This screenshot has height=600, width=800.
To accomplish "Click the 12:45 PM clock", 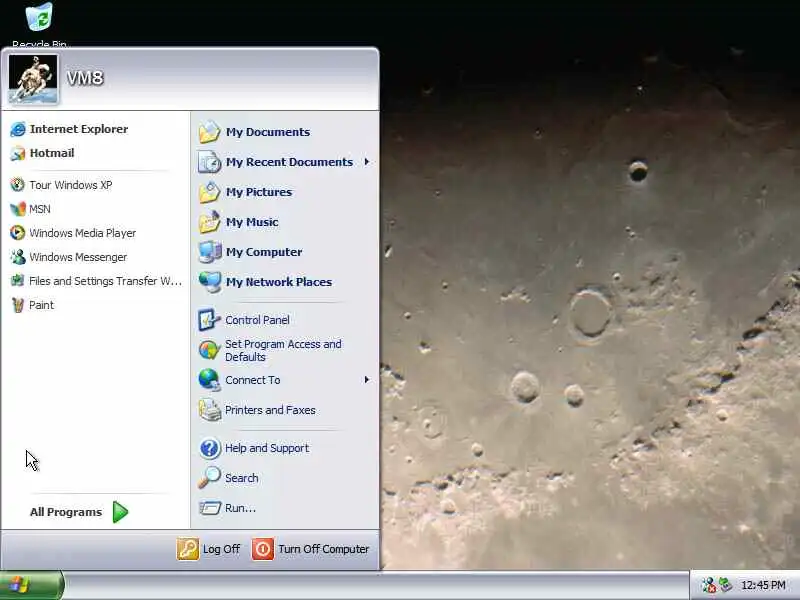I will tap(763, 585).
